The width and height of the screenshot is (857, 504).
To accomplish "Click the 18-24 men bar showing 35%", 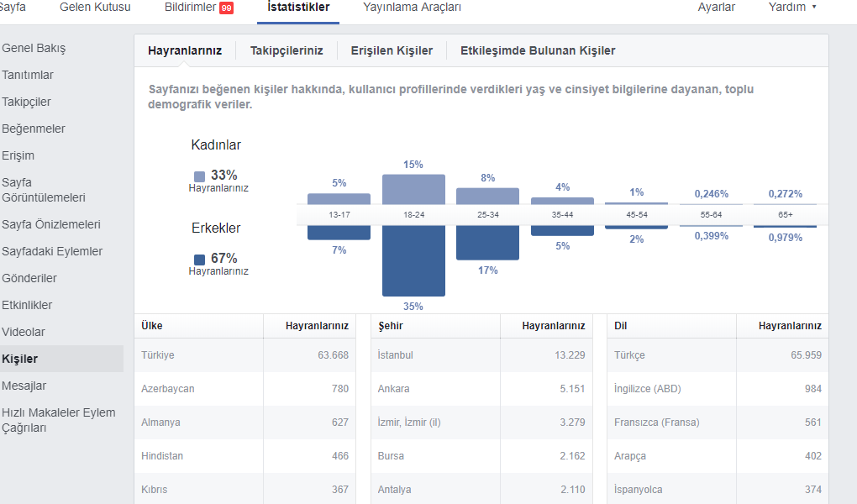I will (x=413, y=260).
